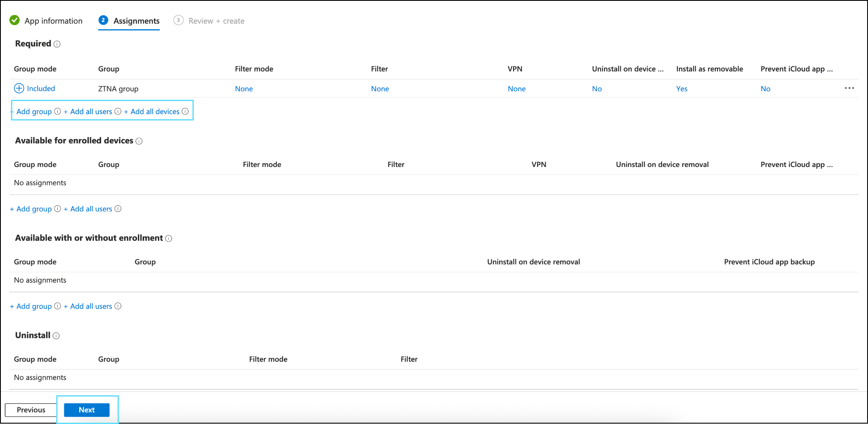The height and width of the screenshot is (424, 868).
Task: Open the Review + create tab
Action: click(x=216, y=21)
